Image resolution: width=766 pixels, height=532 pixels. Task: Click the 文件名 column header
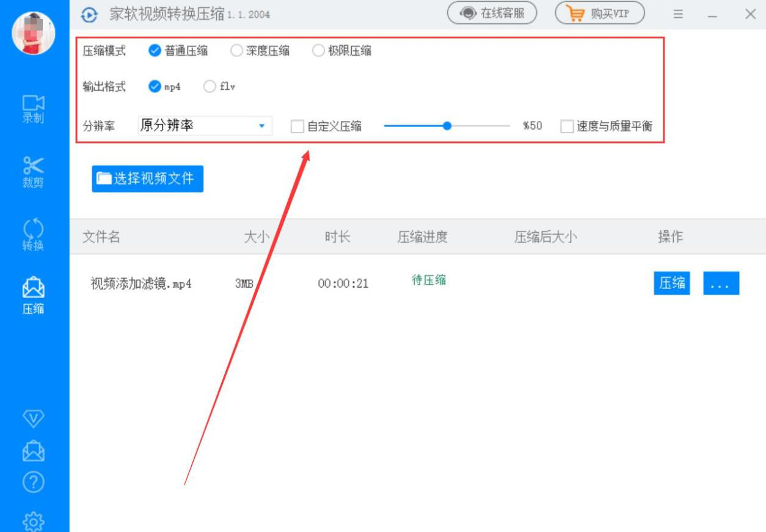click(x=101, y=237)
